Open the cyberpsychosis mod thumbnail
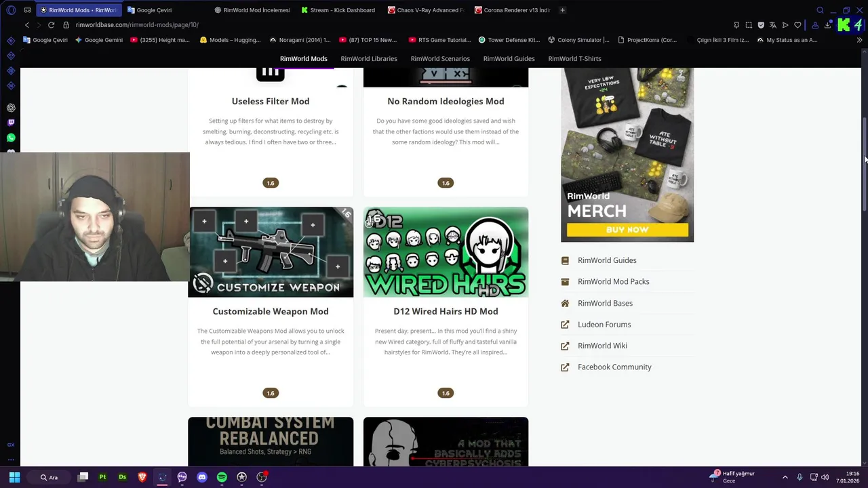 [x=446, y=442]
